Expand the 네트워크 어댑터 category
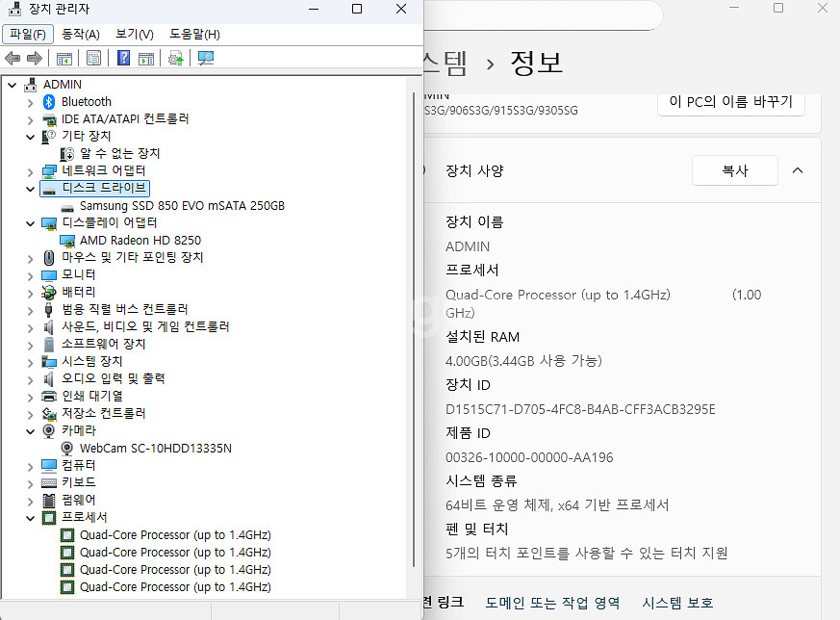Viewport: 840px width, 620px height. (30, 170)
